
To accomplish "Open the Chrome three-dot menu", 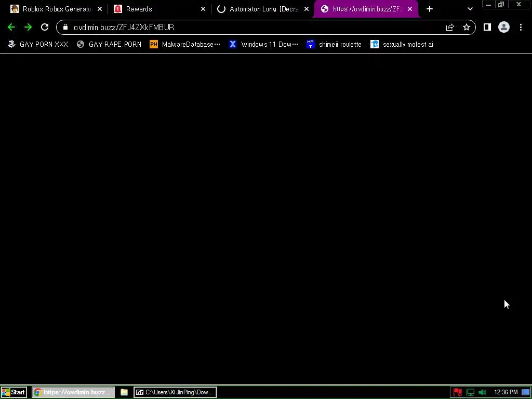I will [x=521, y=27].
